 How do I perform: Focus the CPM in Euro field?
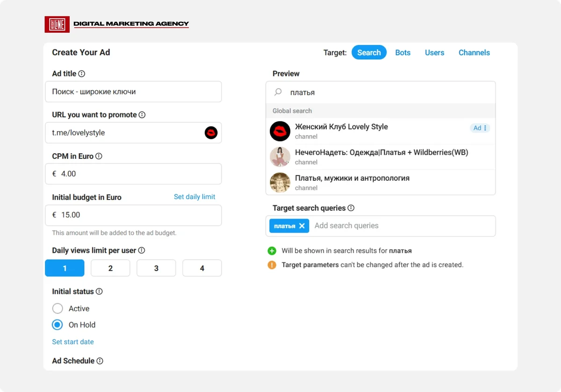point(133,174)
